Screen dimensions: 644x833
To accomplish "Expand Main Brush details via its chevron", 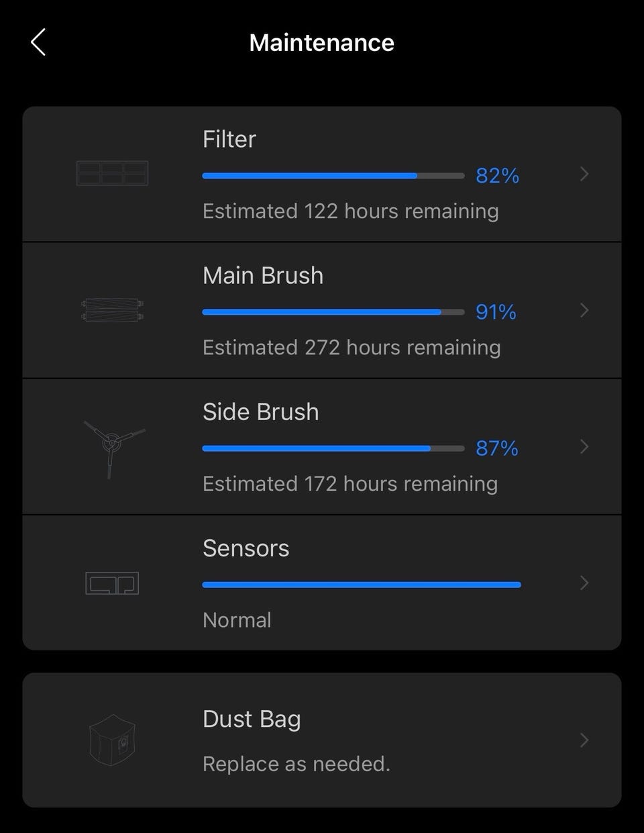I will 584,310.
